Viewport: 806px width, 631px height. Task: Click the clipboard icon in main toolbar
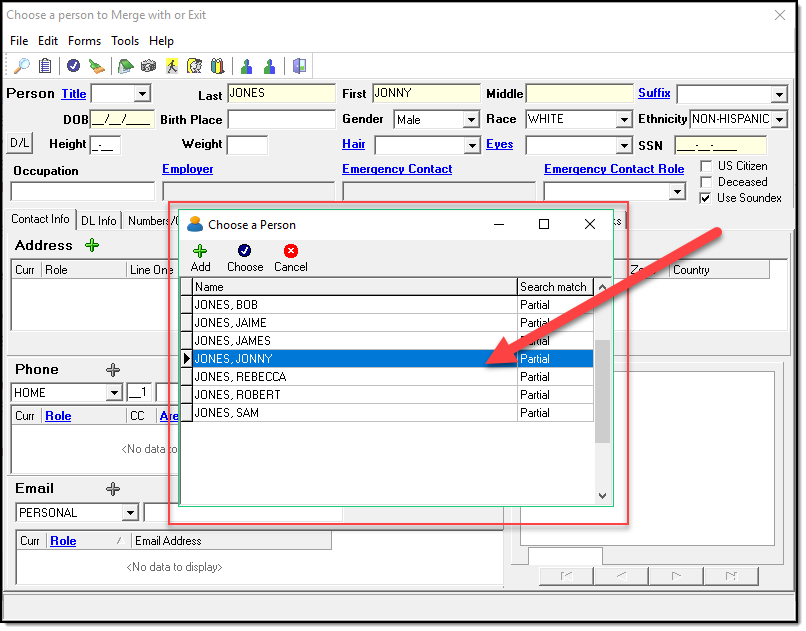[45, 66]
